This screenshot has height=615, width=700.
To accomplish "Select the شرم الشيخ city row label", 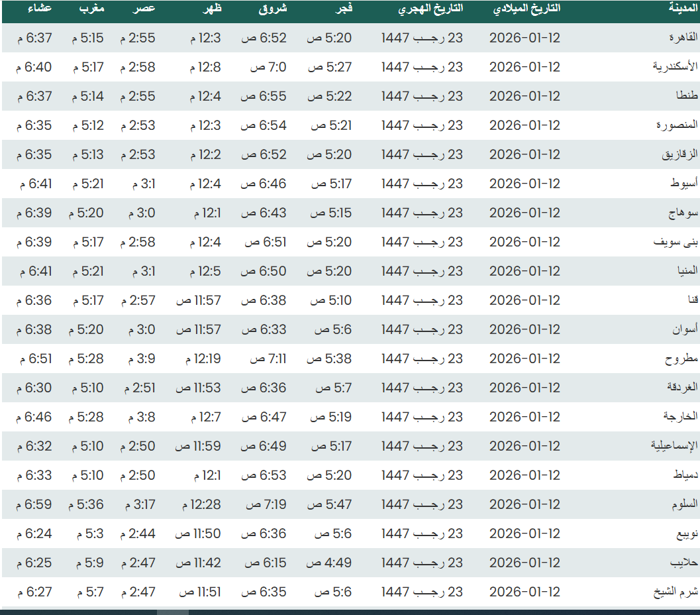I will click(x=675, y=592).
